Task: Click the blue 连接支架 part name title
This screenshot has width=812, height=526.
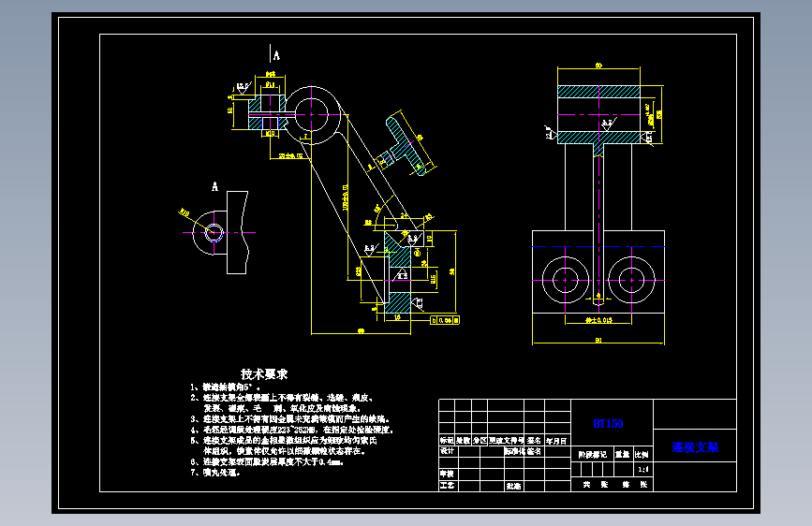Action: click(x=695, y=447)
